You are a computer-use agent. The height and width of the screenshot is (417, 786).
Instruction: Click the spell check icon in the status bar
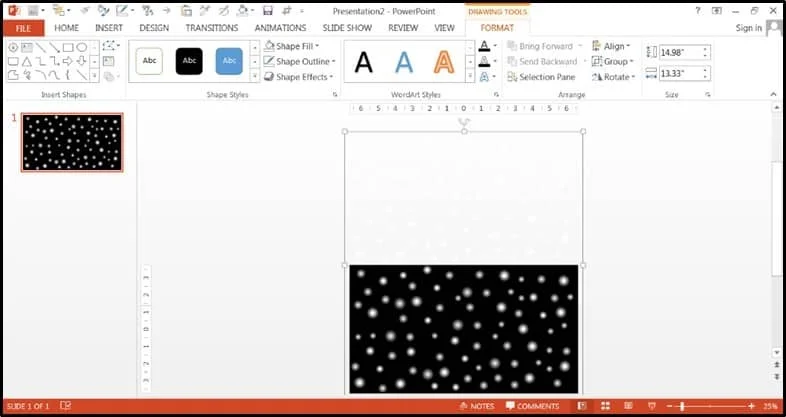(x=65, y=406)
